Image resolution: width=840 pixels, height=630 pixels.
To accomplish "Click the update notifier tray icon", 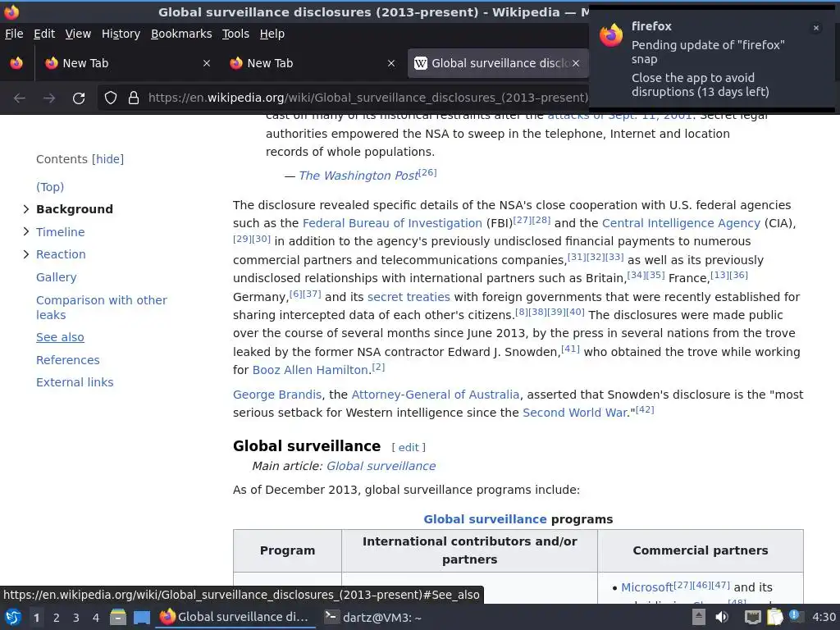I will click(x=795, y=616).
